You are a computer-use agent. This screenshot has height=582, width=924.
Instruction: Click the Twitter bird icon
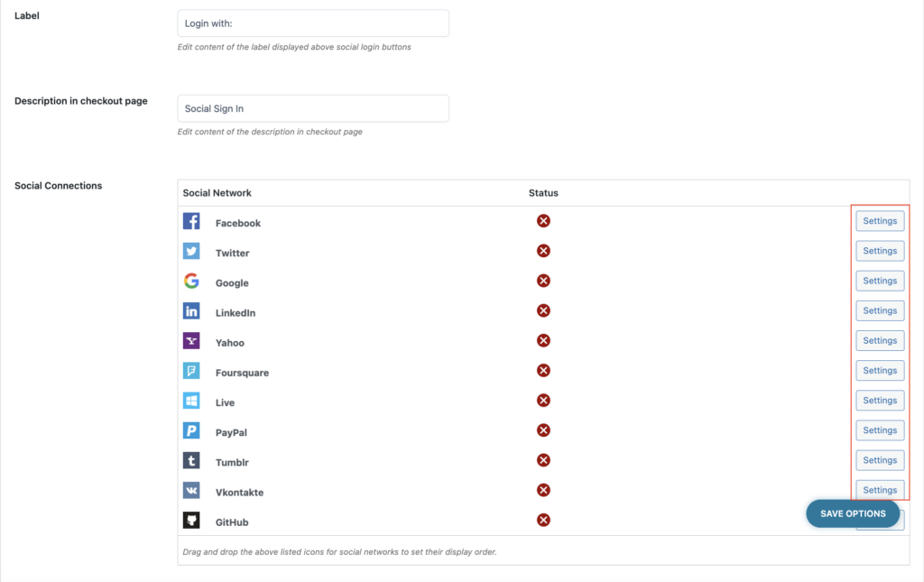click(x=191, y=251)
